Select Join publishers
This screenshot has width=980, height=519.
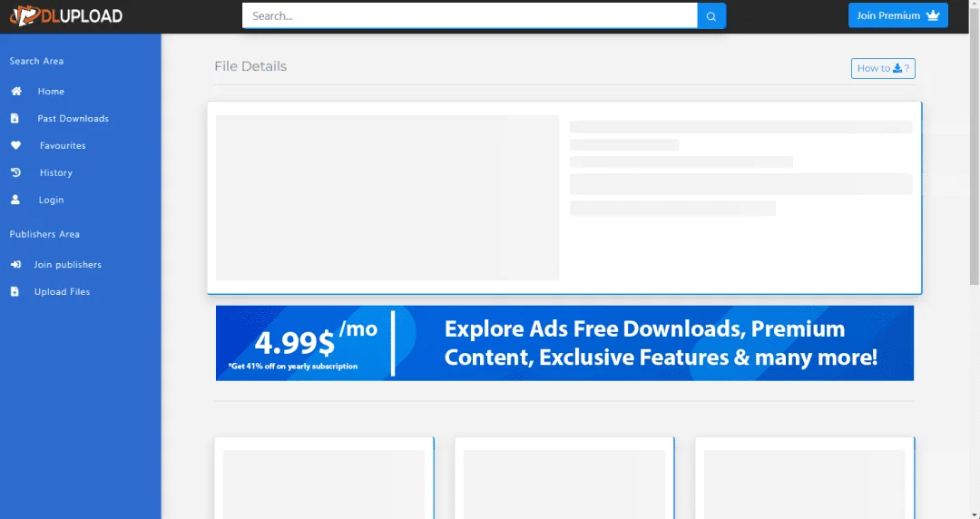(x=67, y=265)
